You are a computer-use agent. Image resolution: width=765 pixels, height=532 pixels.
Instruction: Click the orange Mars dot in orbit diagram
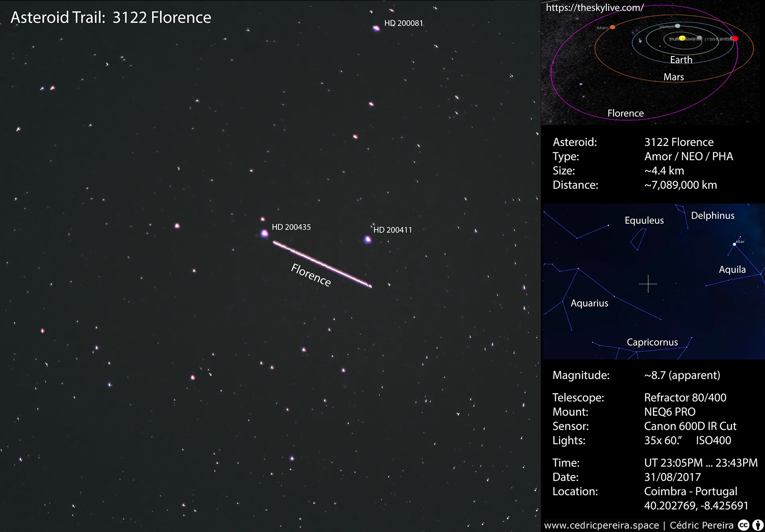612,27
